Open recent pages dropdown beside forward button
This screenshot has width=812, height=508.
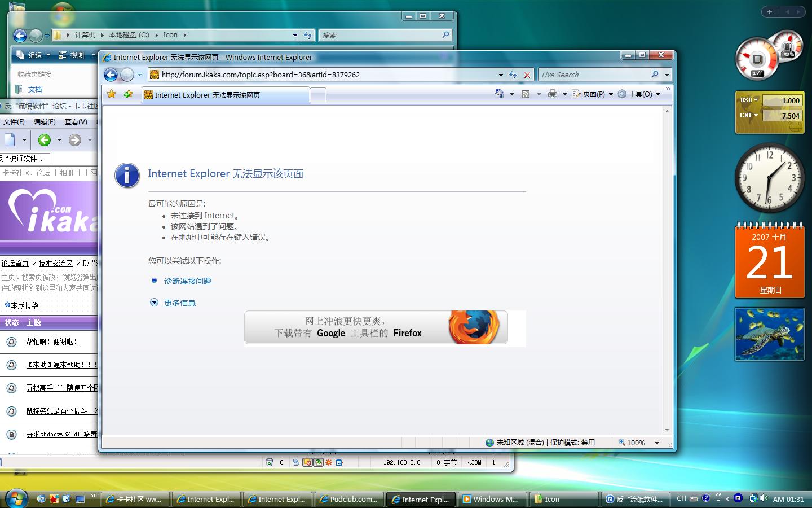coord(139,75)
